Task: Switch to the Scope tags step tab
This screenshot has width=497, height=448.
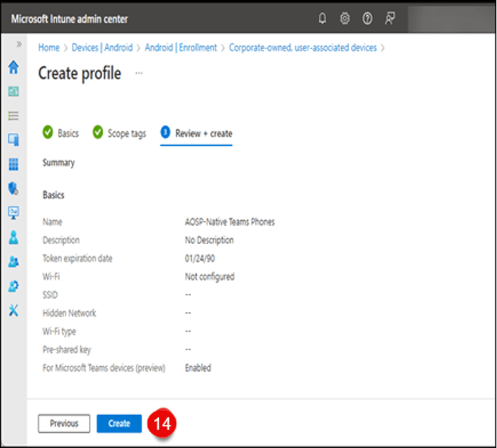Action: tap(119, 133)
